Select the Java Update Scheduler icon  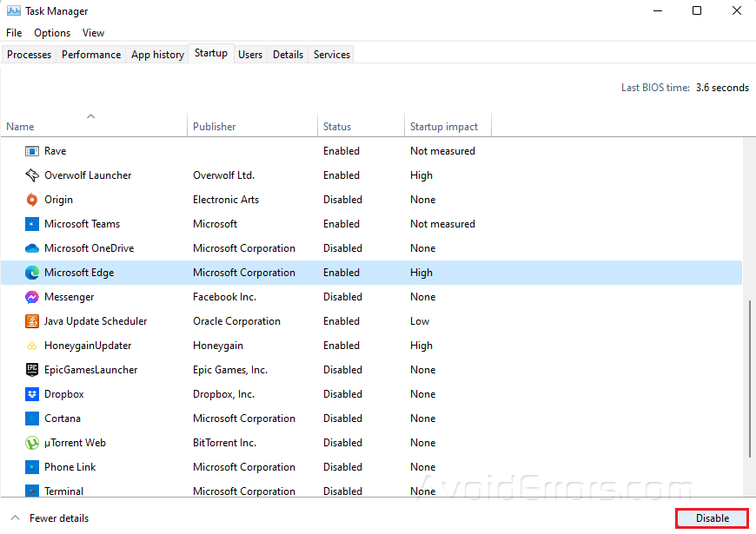(32, 321)
